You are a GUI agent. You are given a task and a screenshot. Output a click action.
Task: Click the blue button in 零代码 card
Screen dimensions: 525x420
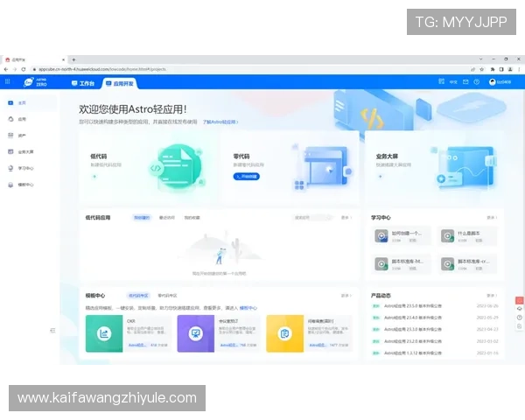point(247,177)
